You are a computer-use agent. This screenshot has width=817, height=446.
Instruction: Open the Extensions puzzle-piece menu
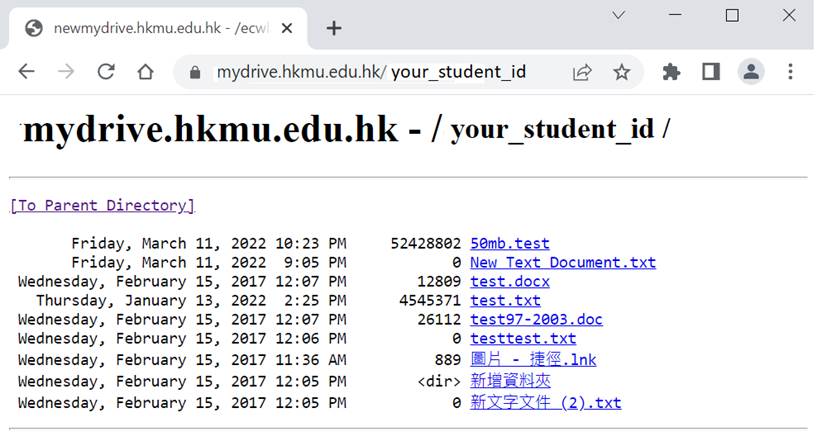[x=671, y=71]
